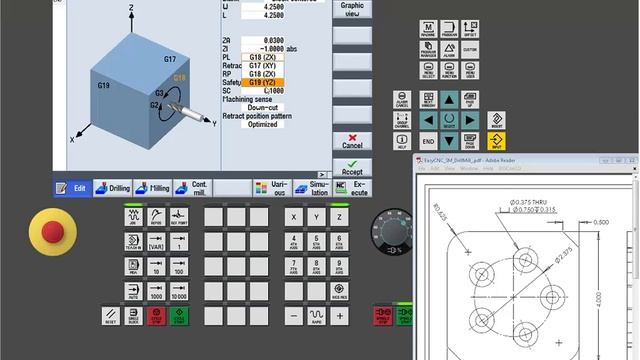The width and height of the screenshot is (640, 360).
Task: Open the PROGRAM MANAGER key
Action: tap(428, 50)
